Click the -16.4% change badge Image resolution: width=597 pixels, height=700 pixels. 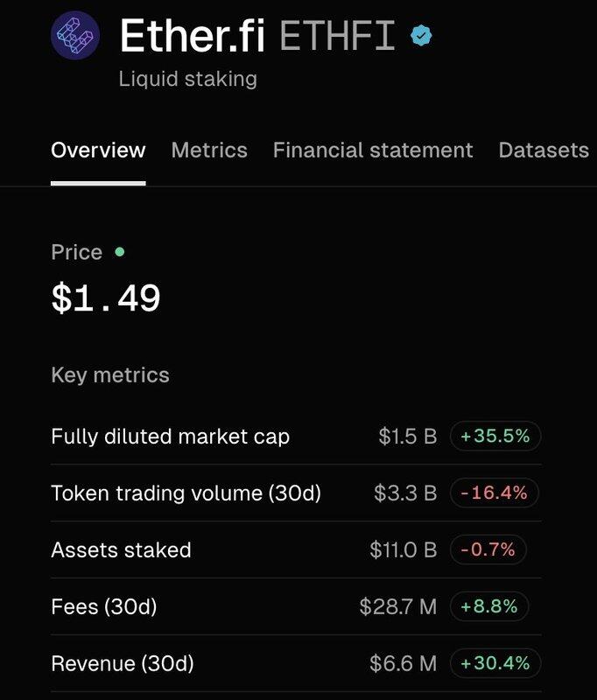click(494, 493)
